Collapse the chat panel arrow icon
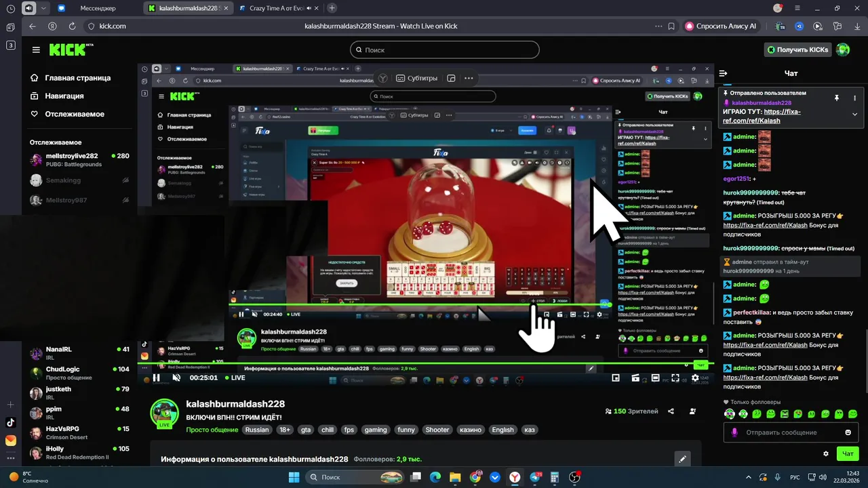The height and width of the screenshot is (488, 868). 723,73
